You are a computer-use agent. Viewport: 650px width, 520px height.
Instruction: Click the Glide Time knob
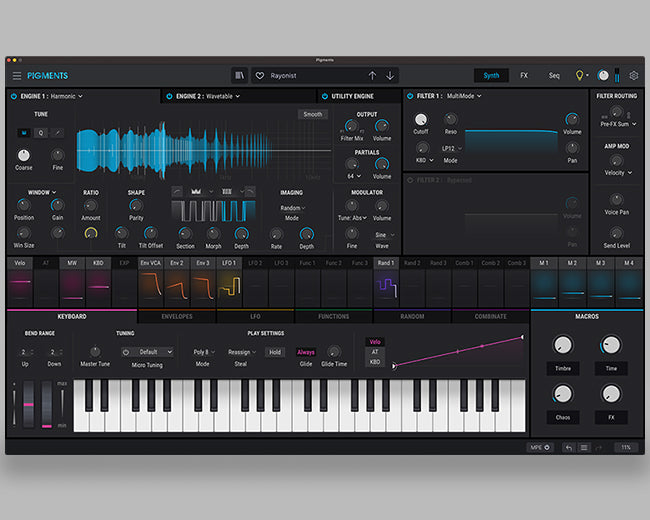(x=333, y=352)
